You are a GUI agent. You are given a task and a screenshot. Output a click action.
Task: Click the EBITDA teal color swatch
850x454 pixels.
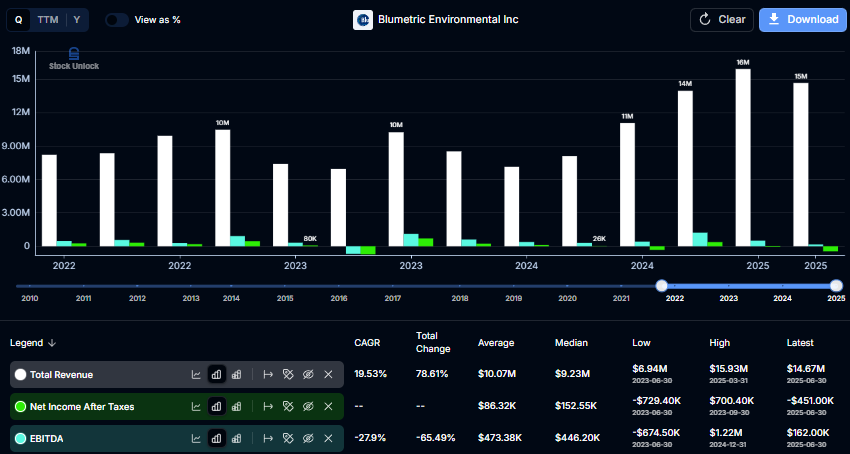(21, 438)
